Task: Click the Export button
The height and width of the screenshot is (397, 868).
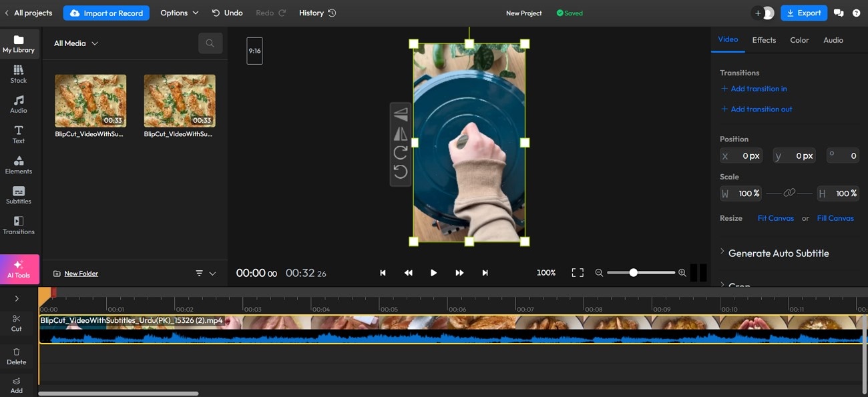Action: coord(804,13)
